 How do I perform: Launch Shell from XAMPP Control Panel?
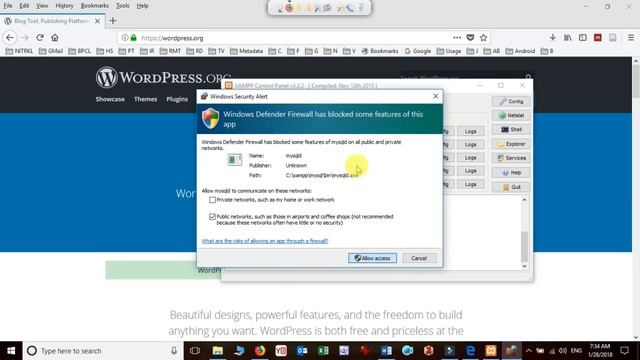(511, 129)
